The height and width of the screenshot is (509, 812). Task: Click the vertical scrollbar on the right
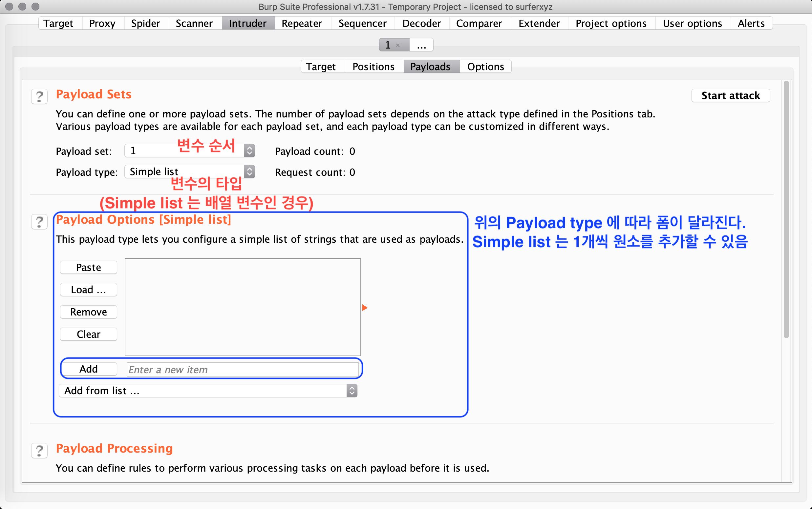tap(786, 209)
